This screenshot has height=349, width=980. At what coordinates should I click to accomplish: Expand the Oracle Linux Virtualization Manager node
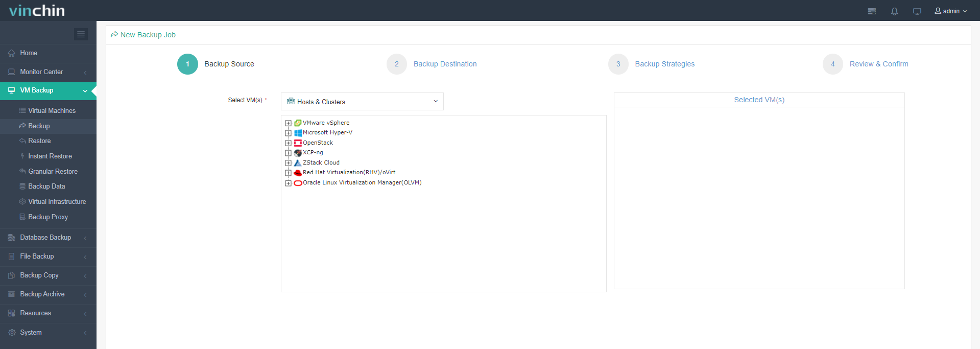tap(288, 183)
